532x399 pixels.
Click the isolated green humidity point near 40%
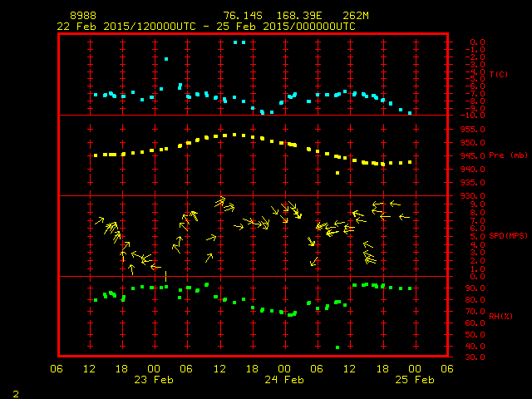pos(337,347)
